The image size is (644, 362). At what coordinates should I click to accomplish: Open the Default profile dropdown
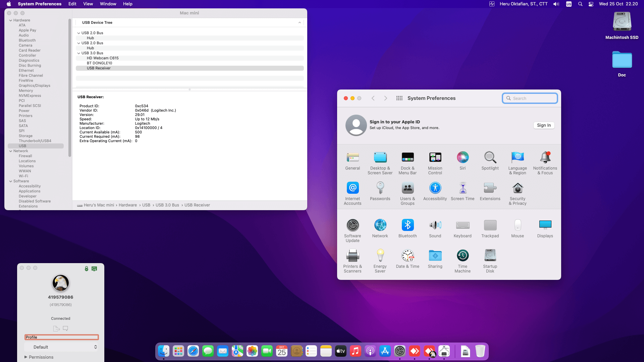(62, 347)
